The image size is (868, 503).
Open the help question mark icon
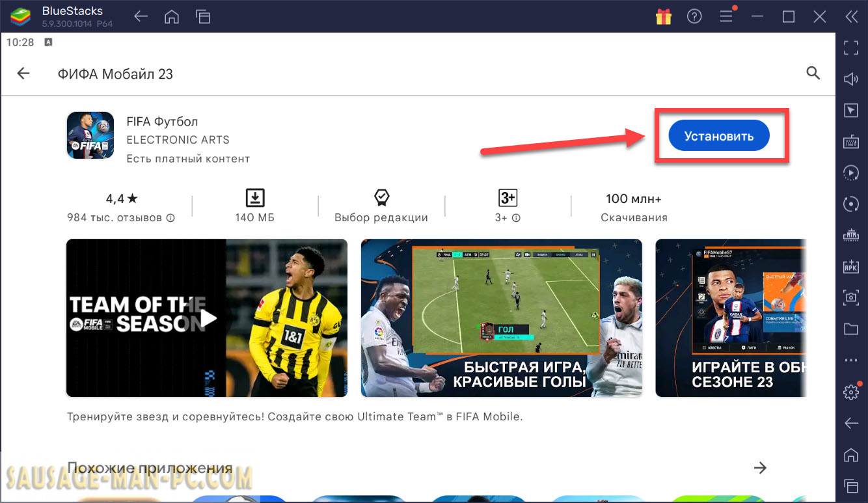694,17
